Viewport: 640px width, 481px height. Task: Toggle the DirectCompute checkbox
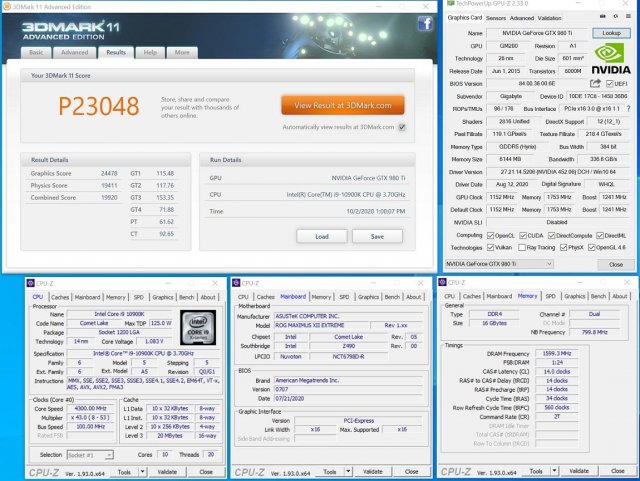(x=551, y=236)
